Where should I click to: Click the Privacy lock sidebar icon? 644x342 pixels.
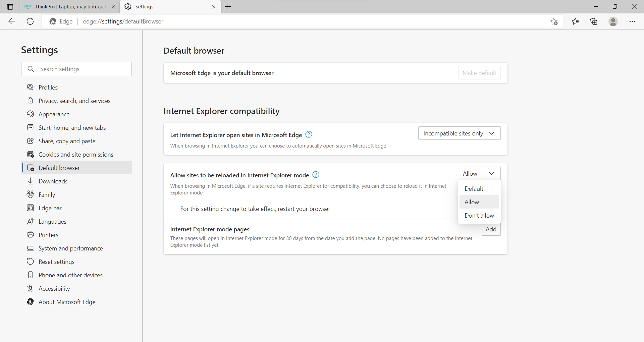(x=30, y=101)
